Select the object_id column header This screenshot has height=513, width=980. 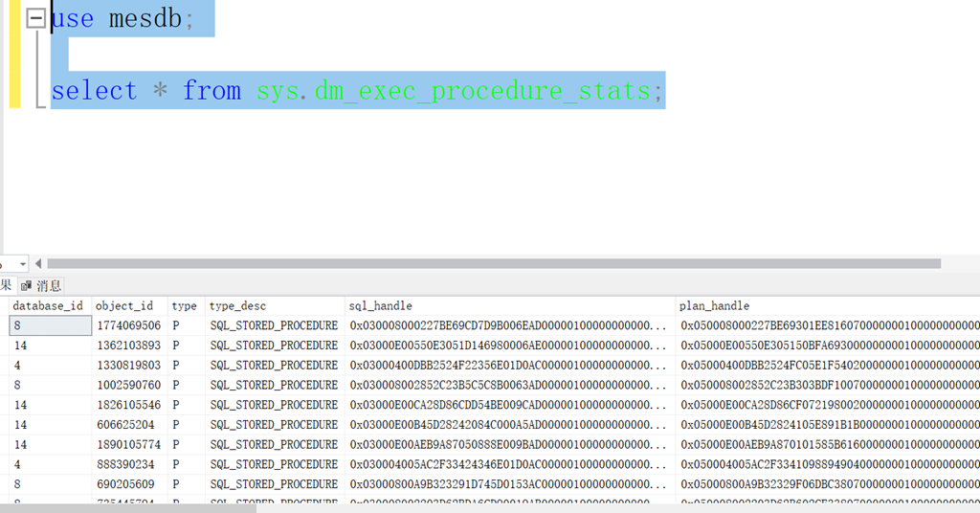[x=129, y=305]
